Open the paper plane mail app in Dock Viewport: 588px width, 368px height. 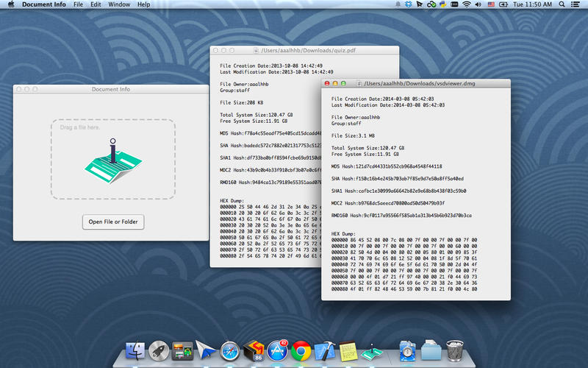click(x=206, y=351)
